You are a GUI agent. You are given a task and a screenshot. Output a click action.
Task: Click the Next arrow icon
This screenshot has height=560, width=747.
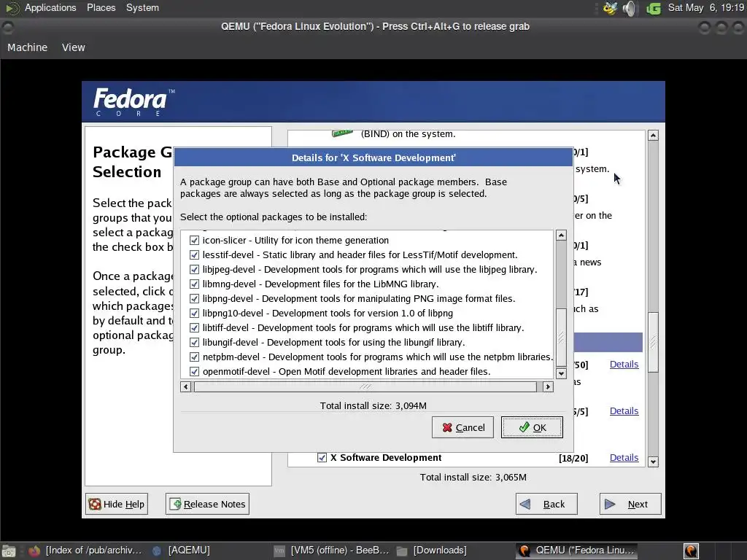click(610, 504)
